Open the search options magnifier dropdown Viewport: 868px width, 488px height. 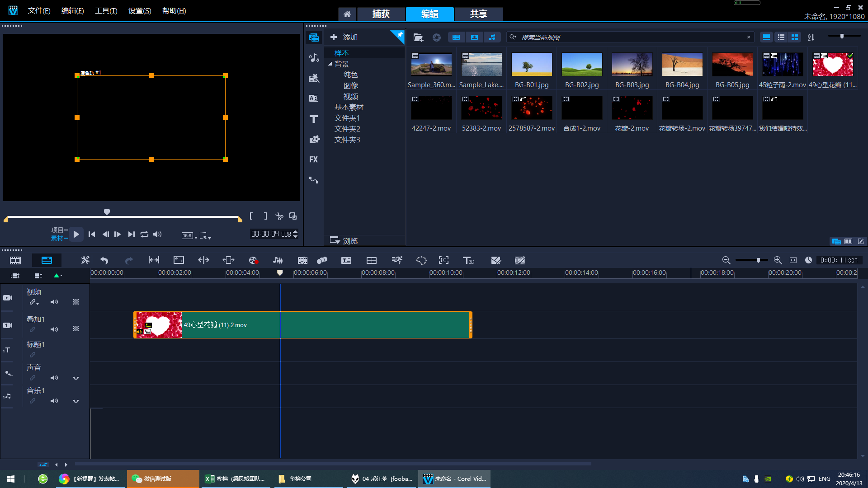[x=513, y=38]
